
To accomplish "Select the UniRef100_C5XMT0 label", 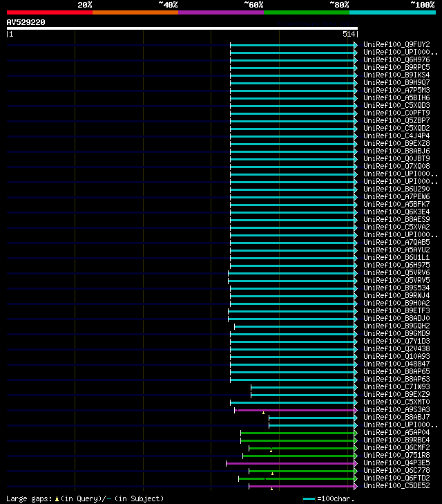I will (x=396, y=402).
